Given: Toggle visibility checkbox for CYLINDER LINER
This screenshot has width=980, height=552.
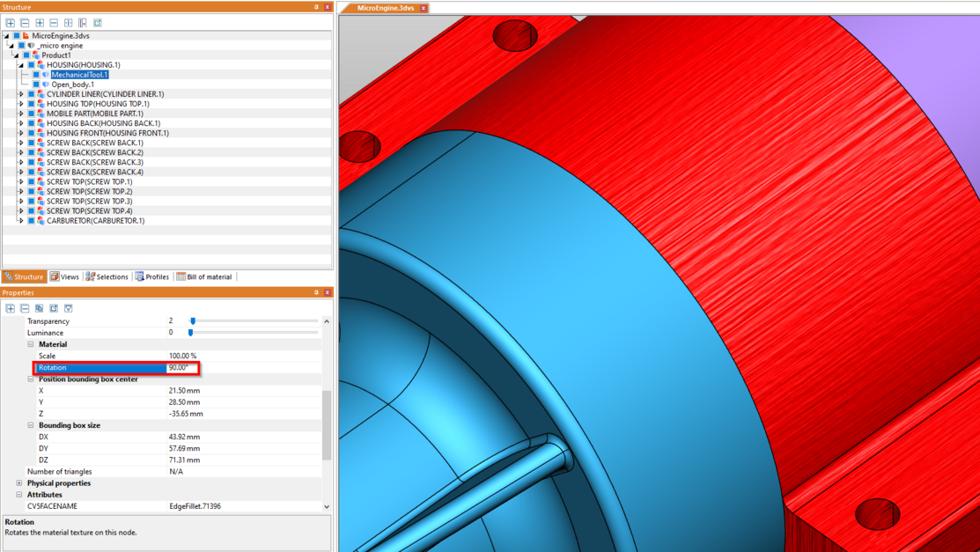Looking at the screenshot, I should pyautogui.click(x=31, y=94).
